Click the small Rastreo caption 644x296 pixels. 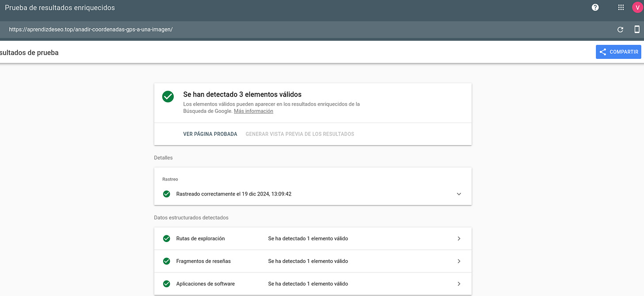170,179
